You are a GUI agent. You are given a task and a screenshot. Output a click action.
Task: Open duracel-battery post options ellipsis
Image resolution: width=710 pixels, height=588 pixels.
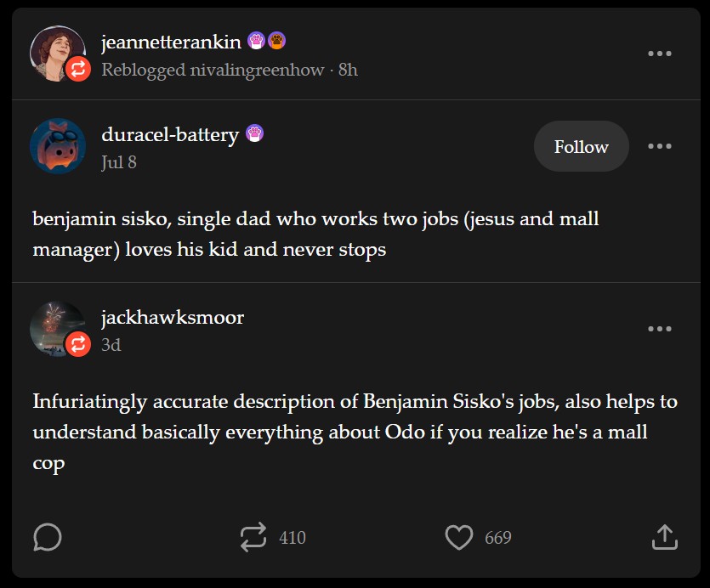(660, 146)
